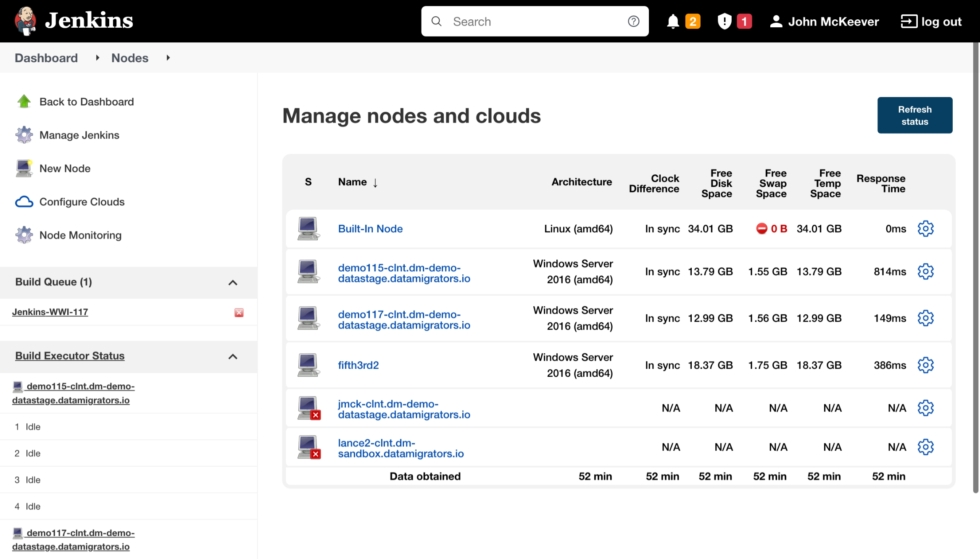Open New Node from sidebar

pos(65,168)
